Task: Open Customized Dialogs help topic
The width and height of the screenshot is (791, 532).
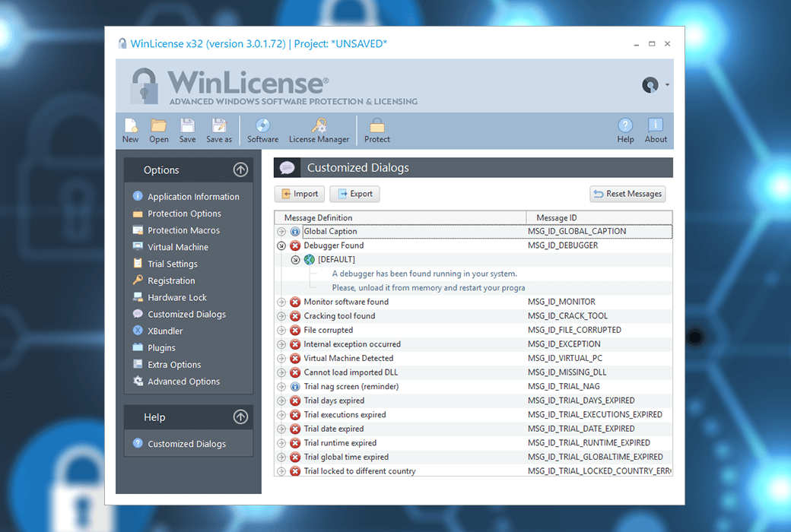Action: [x=188, y=443]
